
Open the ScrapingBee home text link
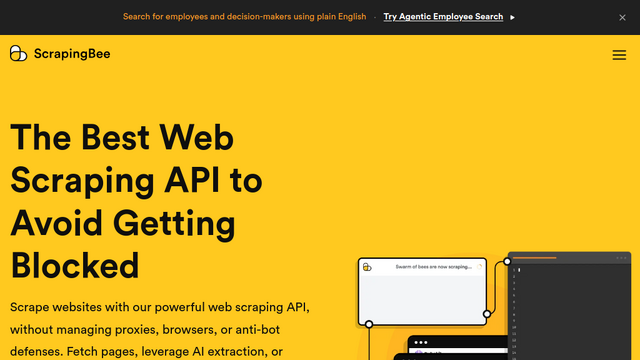pyautogui.click(x=72, y=53)
